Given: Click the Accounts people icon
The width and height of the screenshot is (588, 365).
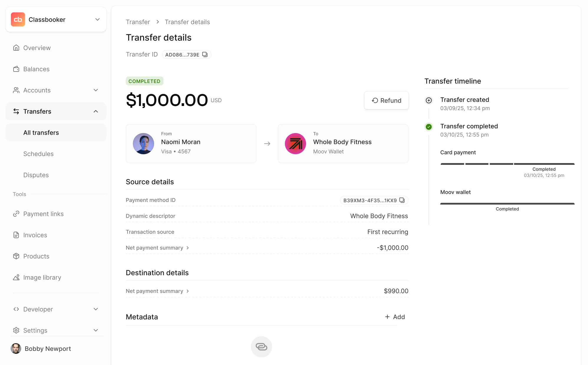Looking at the screenshot, I should coord(16,90).
